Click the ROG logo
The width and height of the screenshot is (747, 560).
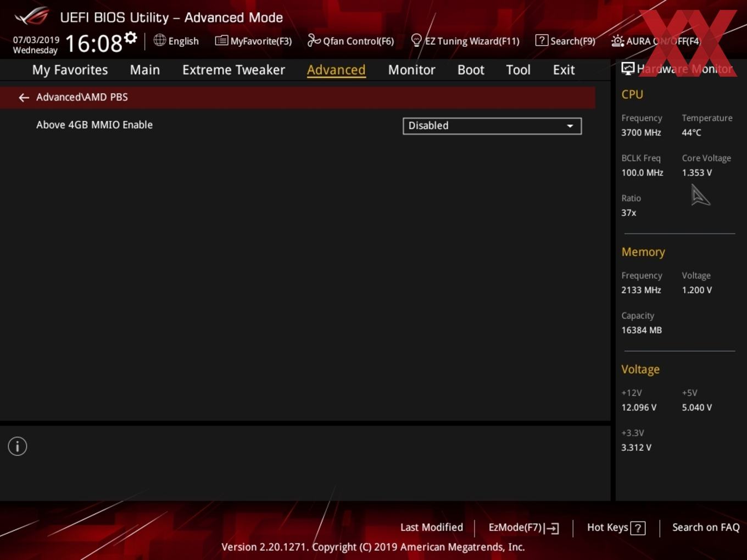pyautogui.click(x=32, y=16)
